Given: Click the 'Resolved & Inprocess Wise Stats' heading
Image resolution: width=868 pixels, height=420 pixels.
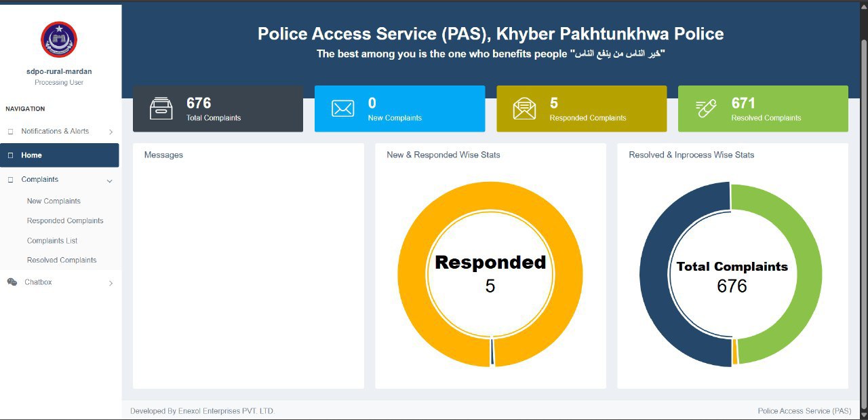Looking at the screenshot, I should click(x=692, y=155).
